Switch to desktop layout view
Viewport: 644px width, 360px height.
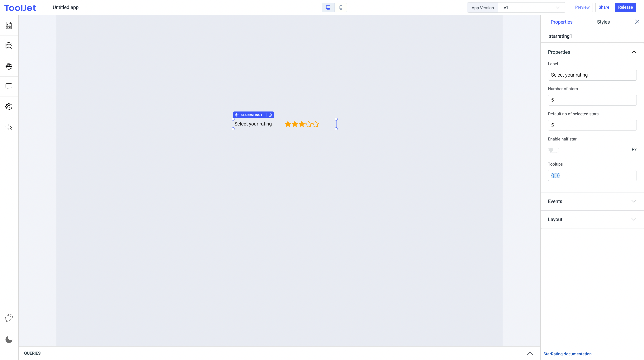coord(328,7)
